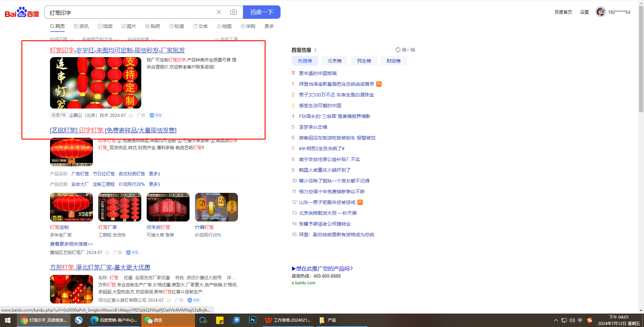Show hidden system tray icons
Image resolution: width=644 pixels, height=327 pixels.
(x=556, y=320)
